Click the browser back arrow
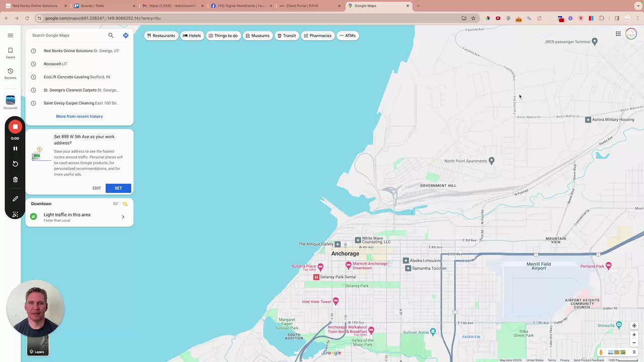Screen dimensions: 644x362 [x=6, y=18]
